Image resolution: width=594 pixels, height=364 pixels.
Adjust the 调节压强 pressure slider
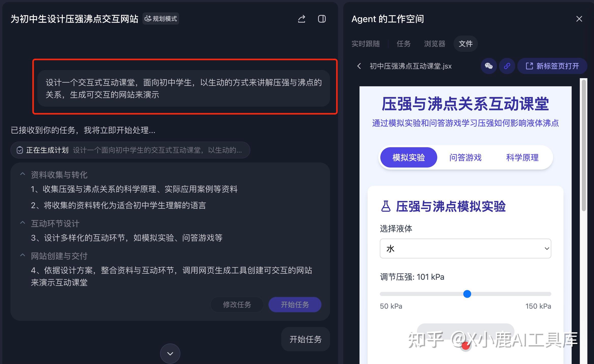pos(466,294)
